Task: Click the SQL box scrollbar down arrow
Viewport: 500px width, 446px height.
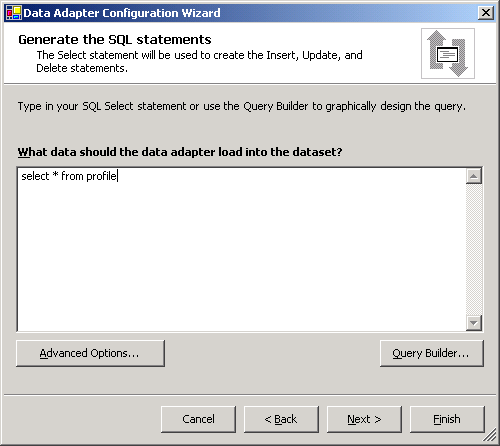Action: pyautogui.click(x=474, y=323)
